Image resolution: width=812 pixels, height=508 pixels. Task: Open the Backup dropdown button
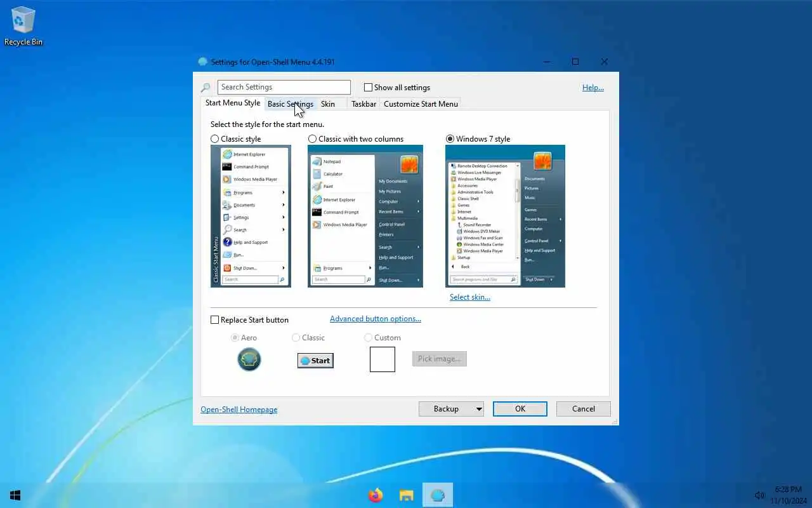[x=451, y=409]
